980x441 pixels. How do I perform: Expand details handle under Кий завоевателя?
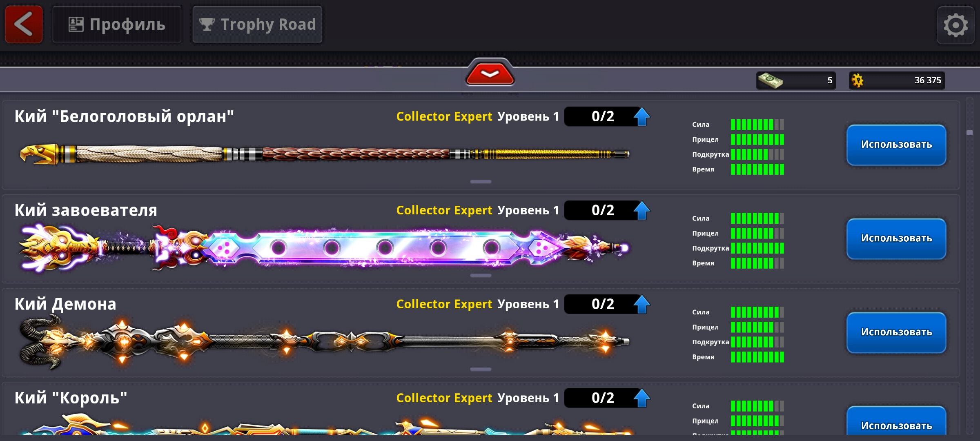click(481, 275)
